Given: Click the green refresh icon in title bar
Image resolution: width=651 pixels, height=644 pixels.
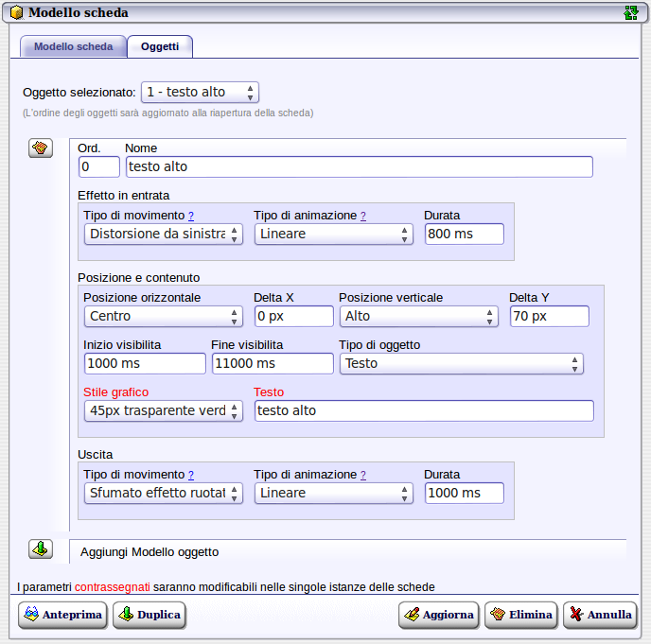Looking at the screenshot, I should [x=631, y=13].
